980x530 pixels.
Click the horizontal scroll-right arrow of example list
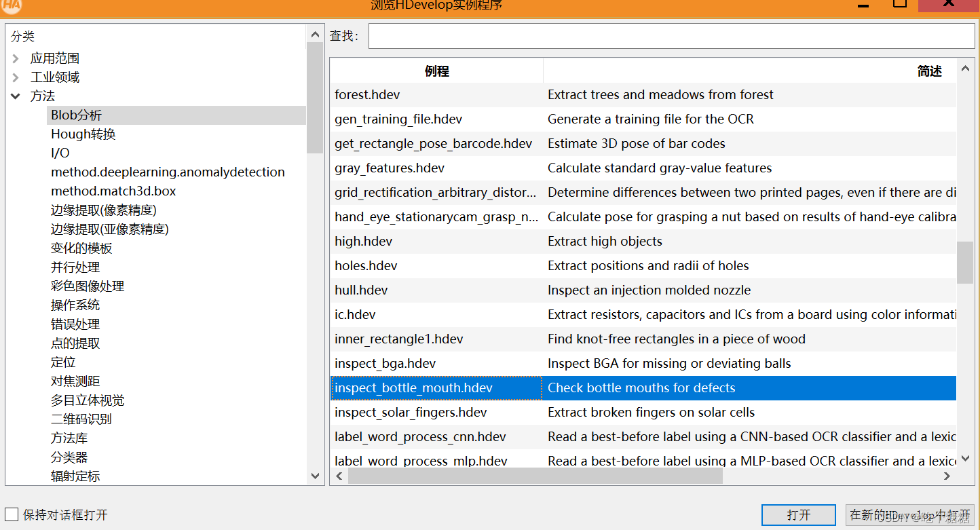click(947, 476)
